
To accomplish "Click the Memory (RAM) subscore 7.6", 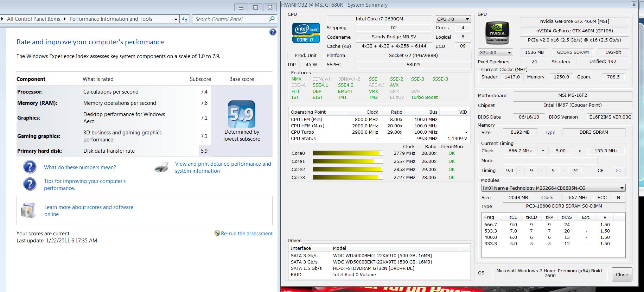I will (x=204, y=103).
